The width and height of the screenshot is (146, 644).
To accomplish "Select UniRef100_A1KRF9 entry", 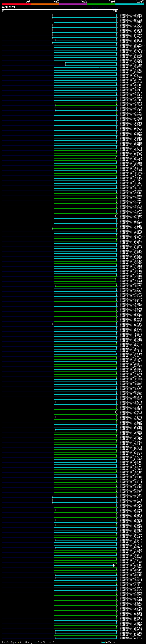I will coord(131,95).
